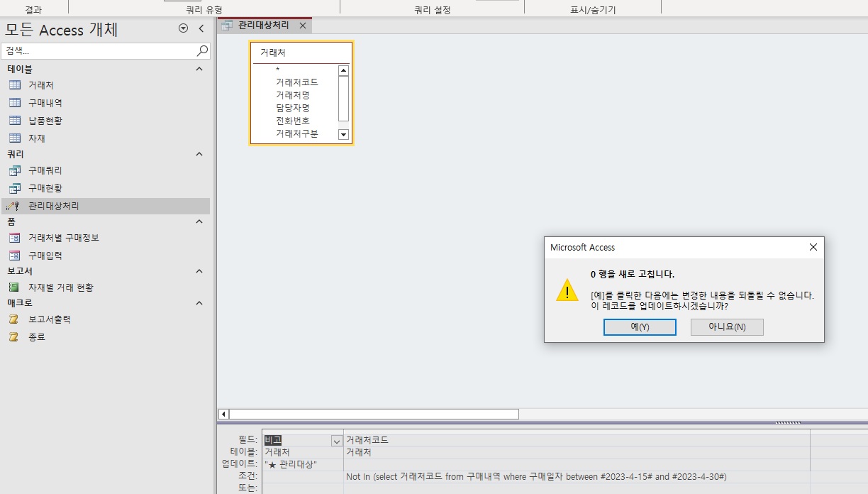This screenshot has height=494, width=868.
Task: Click the 자재별 거래 현황 report icon
Action: [x=14, y=287]
